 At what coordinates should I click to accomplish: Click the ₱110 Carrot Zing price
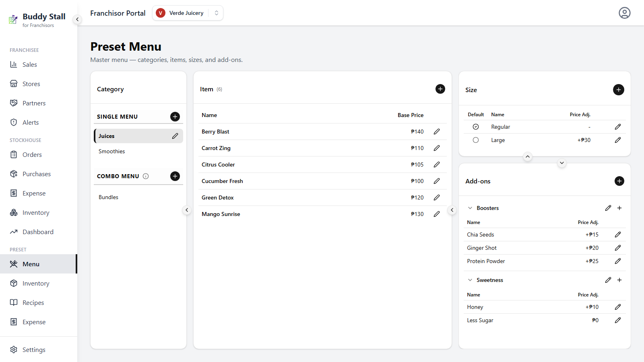point(417,148)
